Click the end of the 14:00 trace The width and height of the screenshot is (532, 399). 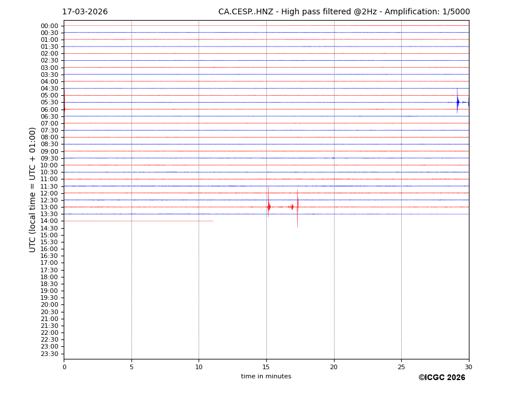click(212, 221)
